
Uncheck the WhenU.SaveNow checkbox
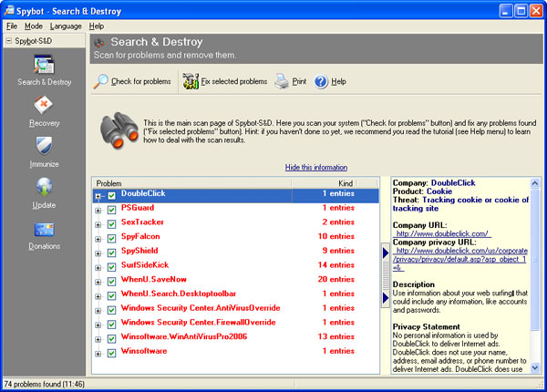tap(111, 282)
